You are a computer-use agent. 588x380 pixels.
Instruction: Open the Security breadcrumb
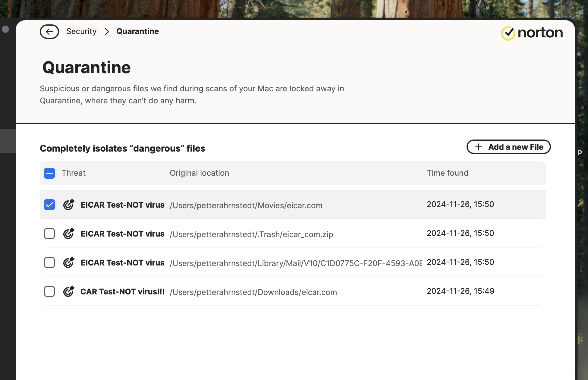coord(81,31)
